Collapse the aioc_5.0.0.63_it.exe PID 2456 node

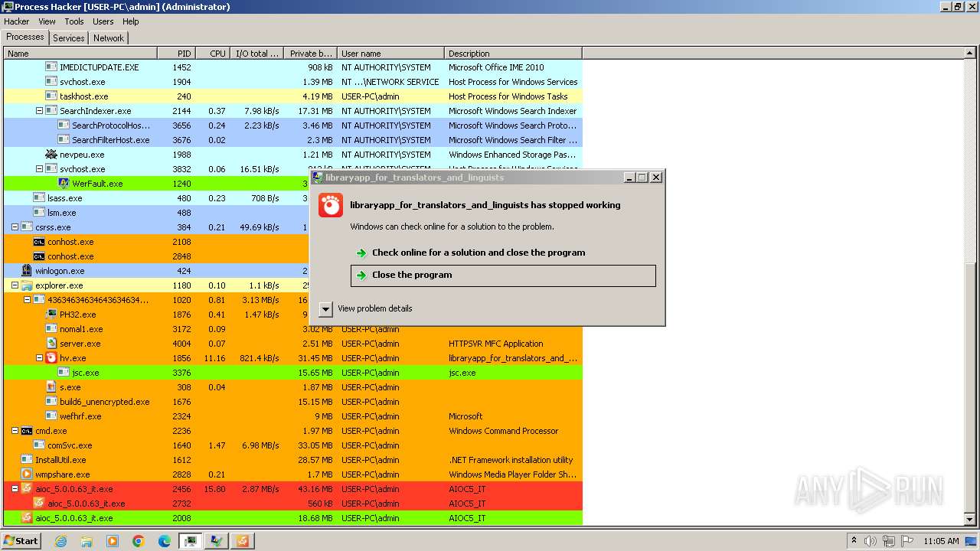point(15,489)
